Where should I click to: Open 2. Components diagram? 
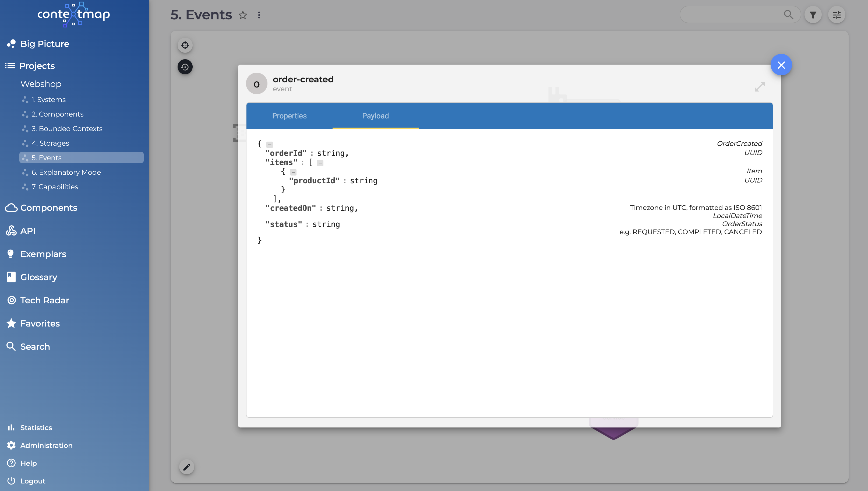pos(57,114)
